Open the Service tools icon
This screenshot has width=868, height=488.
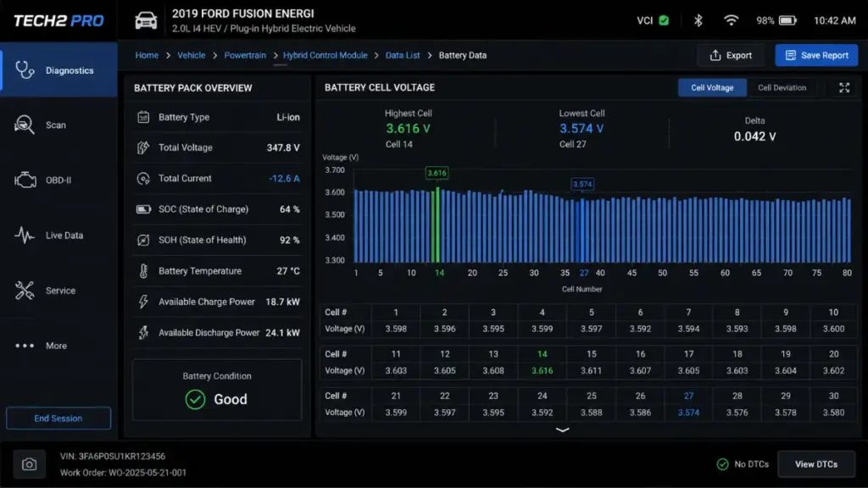click(25, 291)
